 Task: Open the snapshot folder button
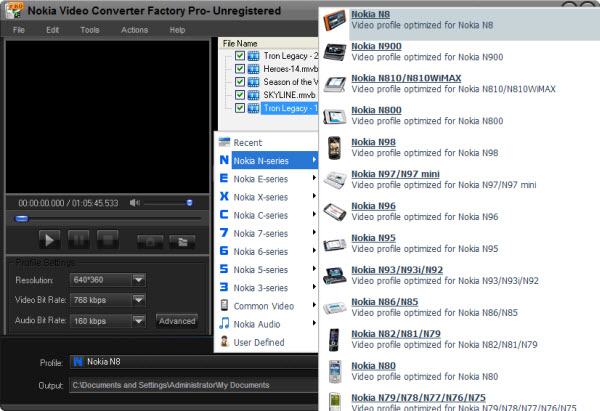182,241
